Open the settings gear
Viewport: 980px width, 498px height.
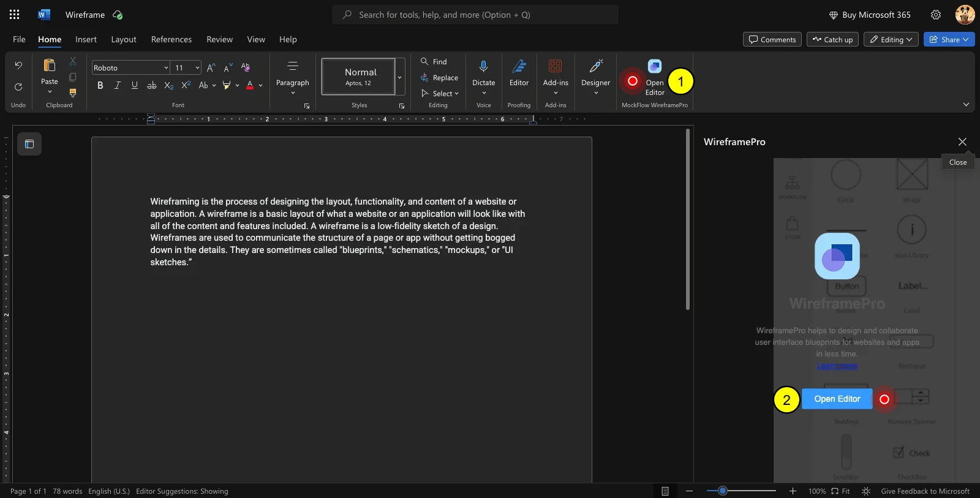click(936, 15)
